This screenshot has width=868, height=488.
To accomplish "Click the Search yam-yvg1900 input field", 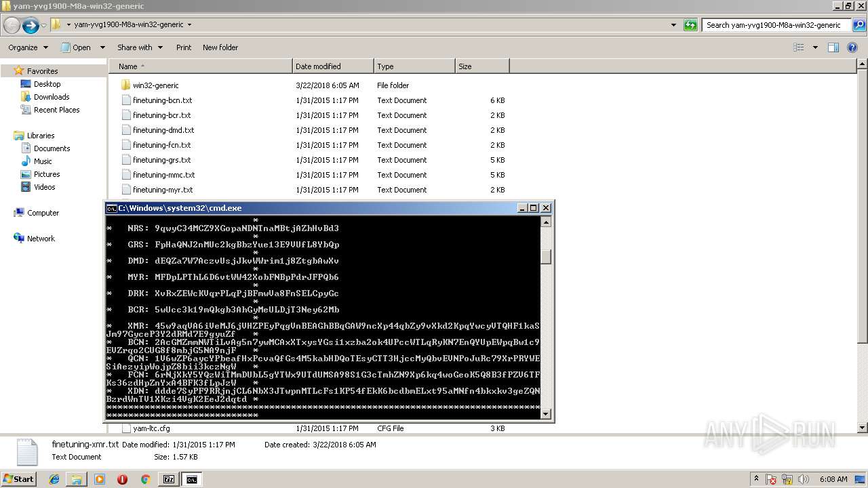I will [x=776, y=25].
